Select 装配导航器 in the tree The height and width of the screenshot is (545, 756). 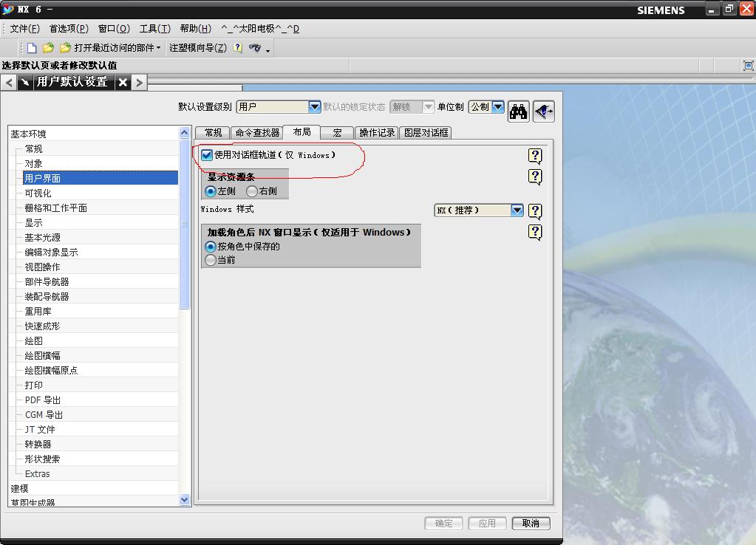pos(47,297)
